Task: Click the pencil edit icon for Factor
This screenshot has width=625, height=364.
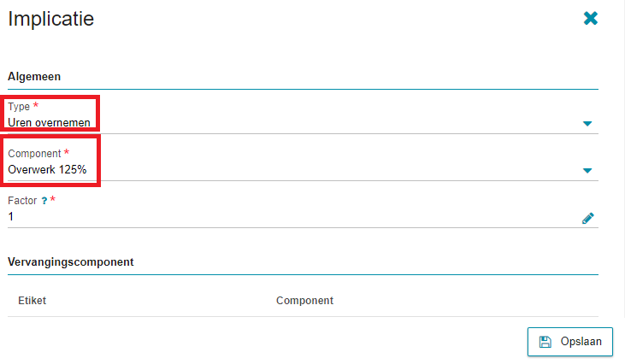Action: click(x=587, y=218)
